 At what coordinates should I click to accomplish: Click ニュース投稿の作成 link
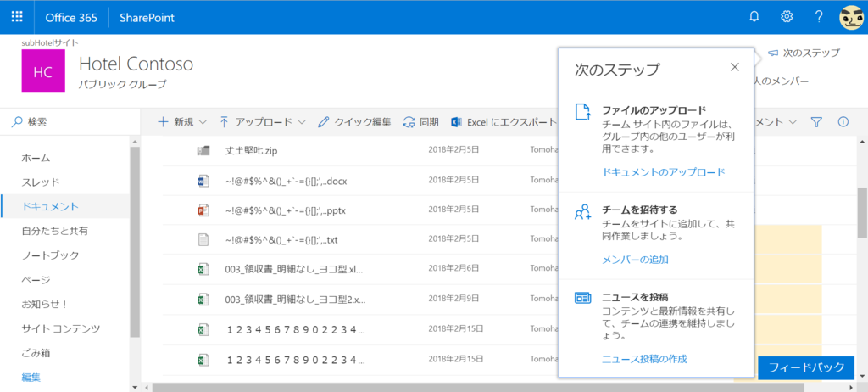click(x=644, y=359)
